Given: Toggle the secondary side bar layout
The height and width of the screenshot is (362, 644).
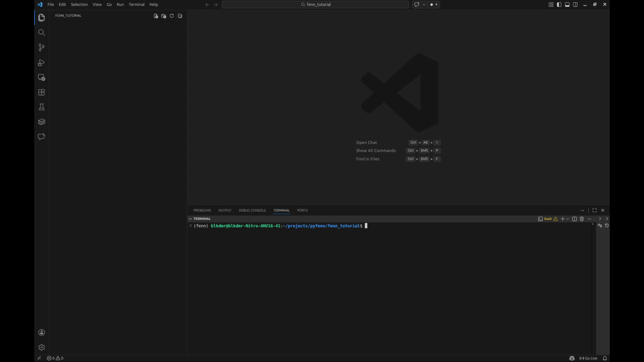Looking at the screenshot, I should coord(575,4).
